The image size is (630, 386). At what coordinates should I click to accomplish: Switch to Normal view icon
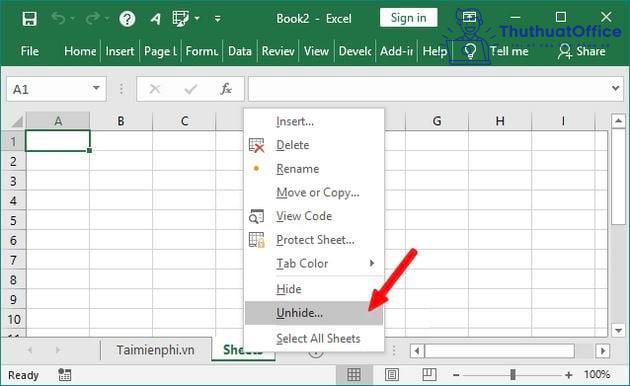point(354,374)
